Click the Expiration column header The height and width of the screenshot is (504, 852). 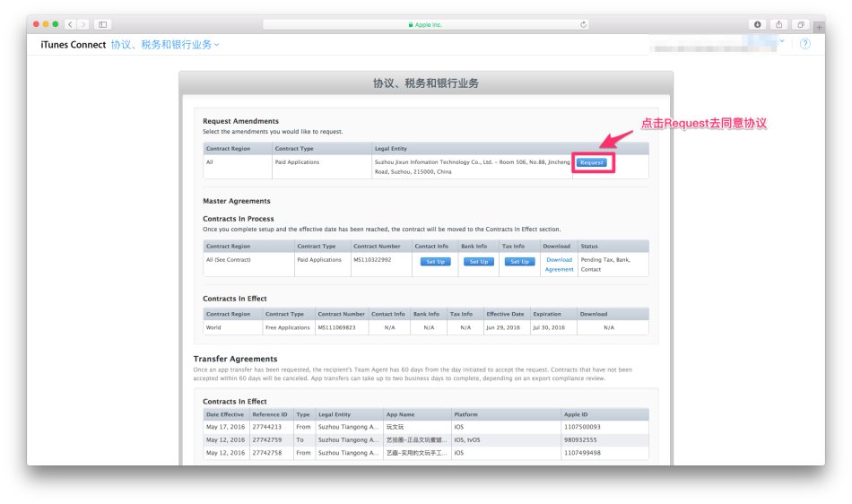tap(547, 314)
